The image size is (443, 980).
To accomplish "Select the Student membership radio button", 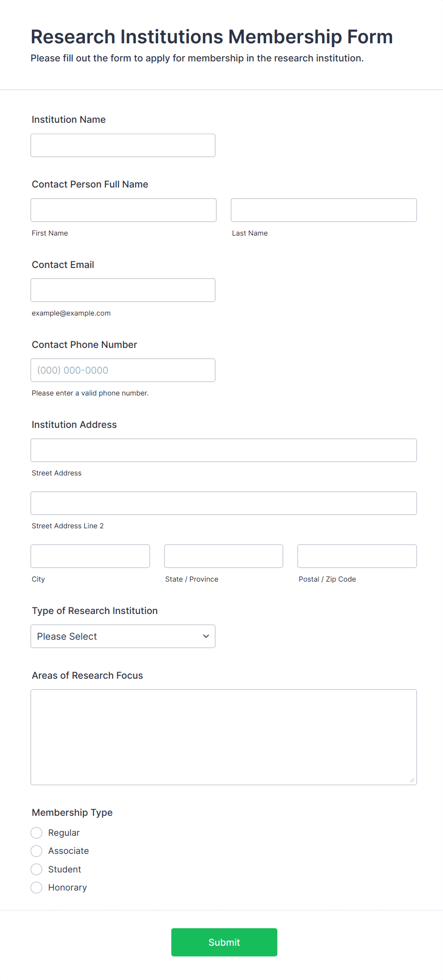I will [x=37, y=869].
